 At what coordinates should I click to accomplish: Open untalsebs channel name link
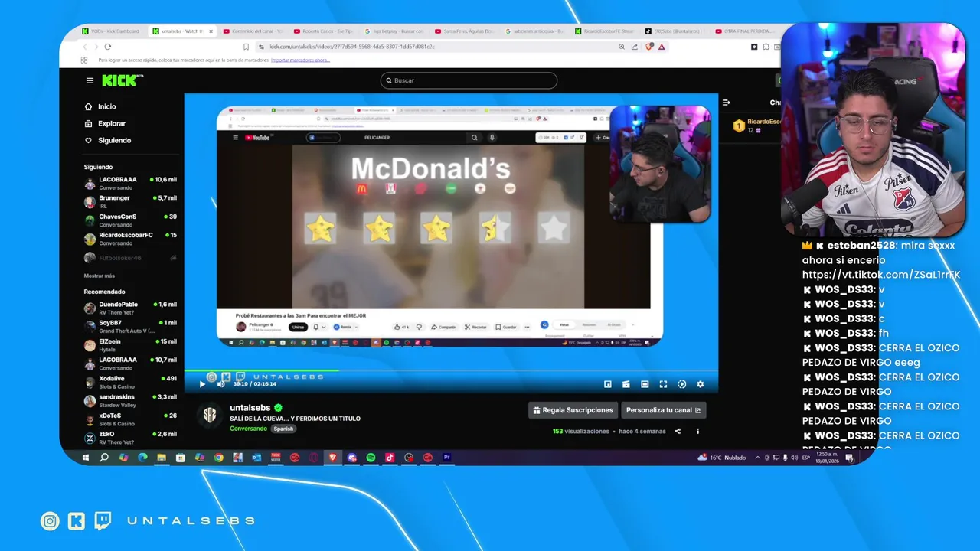click(252, 408)
